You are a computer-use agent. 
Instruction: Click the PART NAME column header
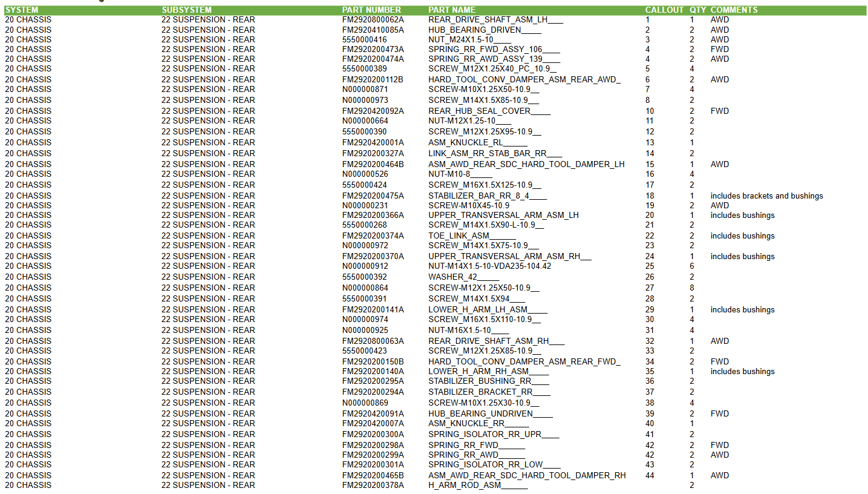(452, 10)
